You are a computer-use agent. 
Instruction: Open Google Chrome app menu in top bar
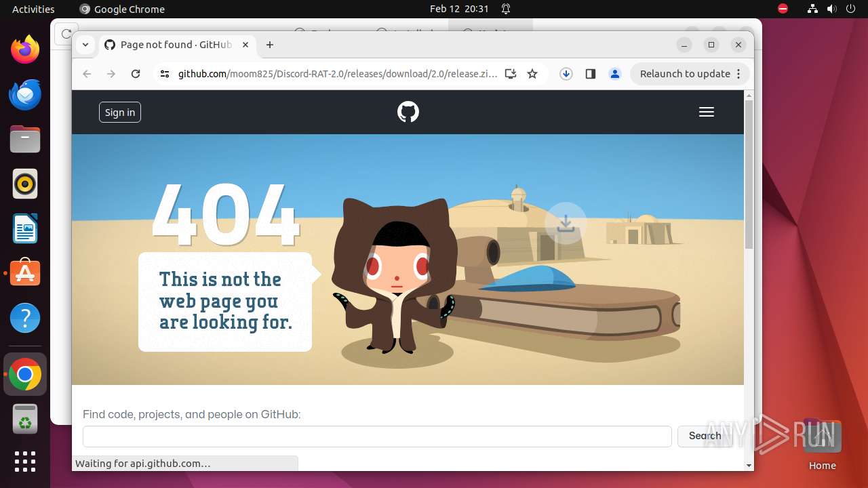pyautogui.click(x=122, y=9)
